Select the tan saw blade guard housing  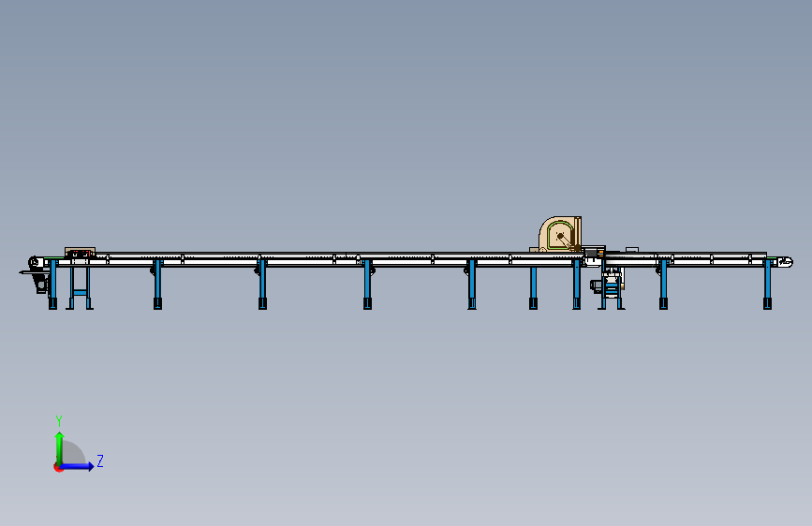pos(560,234)
